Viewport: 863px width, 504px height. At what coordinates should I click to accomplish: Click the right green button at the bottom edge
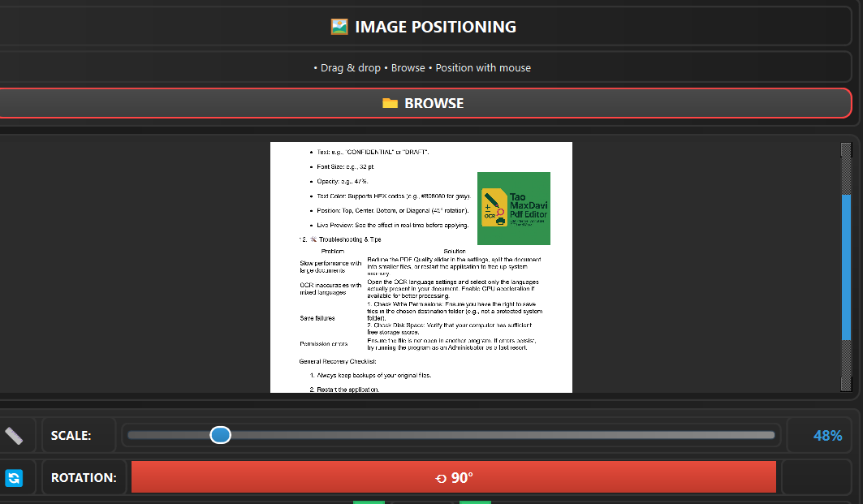pos(475,502)
